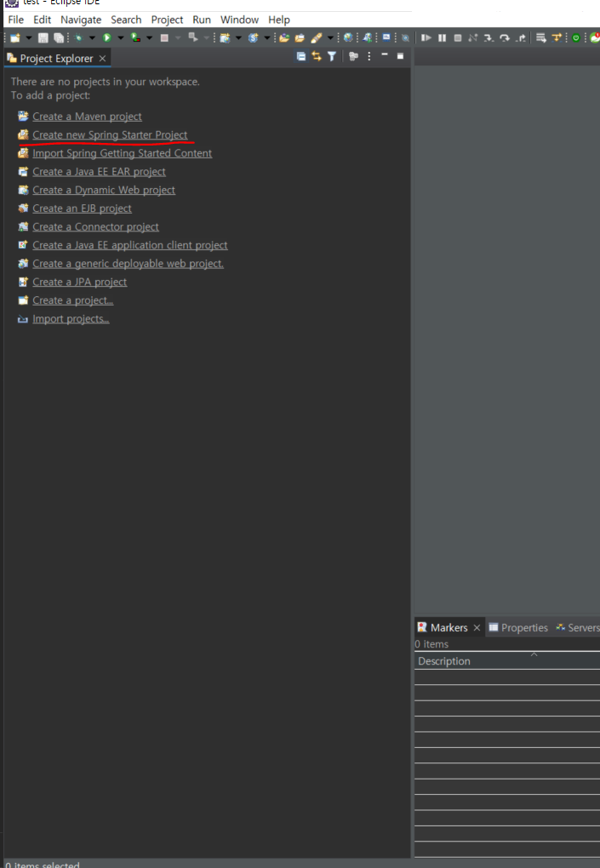Open the Run configurations dropdown arrow
The image size is (600, 868).
(120, 37)
